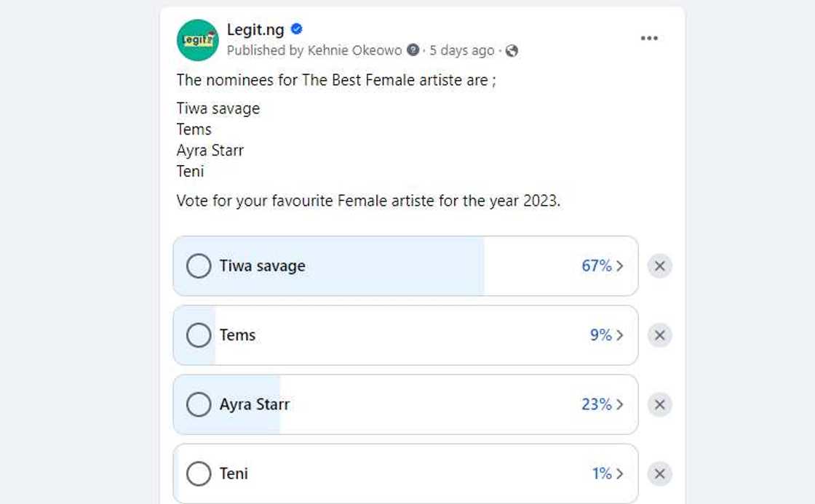Open the post options three-dot menu
This screenshot has width=815, height=504.
click(650, 38)
